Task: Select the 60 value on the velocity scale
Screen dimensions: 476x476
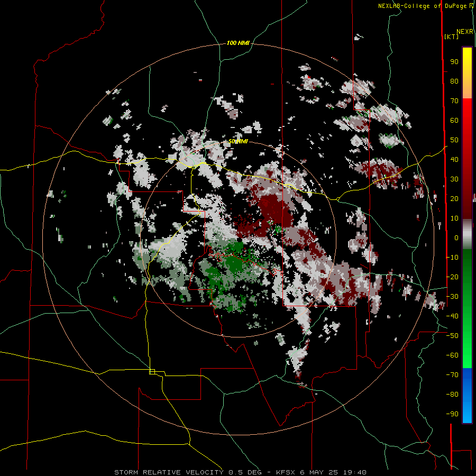Action: coord(454,121)
